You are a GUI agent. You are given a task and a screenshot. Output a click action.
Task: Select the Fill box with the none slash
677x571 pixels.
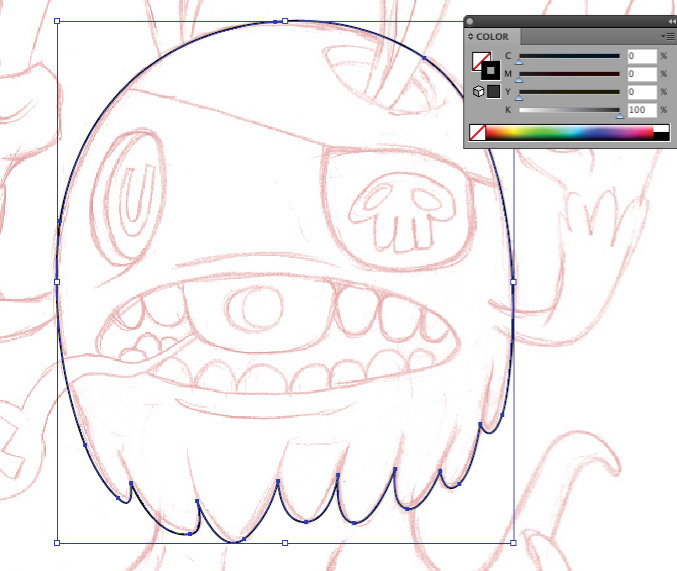[x=480, y=60]
